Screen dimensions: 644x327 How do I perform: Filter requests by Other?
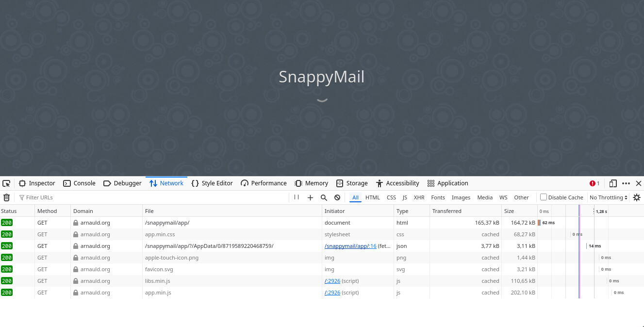click(521, 197)
